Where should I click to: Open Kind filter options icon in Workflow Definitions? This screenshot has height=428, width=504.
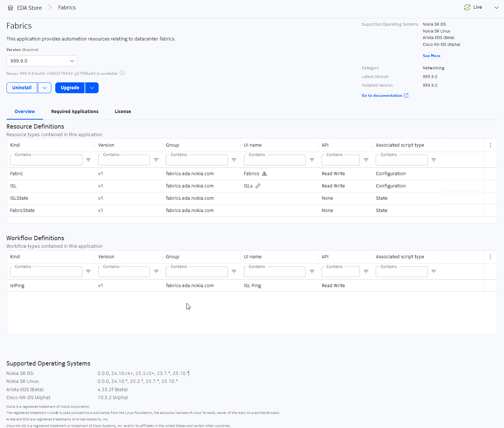(88, 271)
